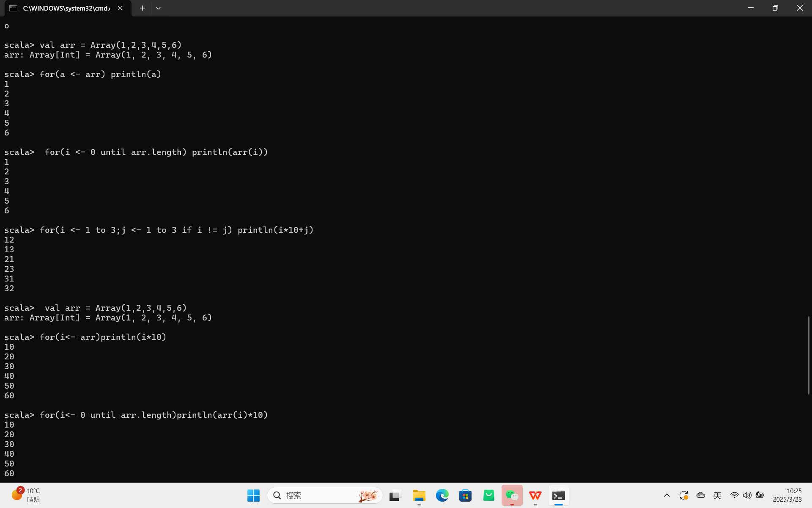Open the volume control
Image resolution: width=812 pixels, height=508 pixels.
(747, 495)
